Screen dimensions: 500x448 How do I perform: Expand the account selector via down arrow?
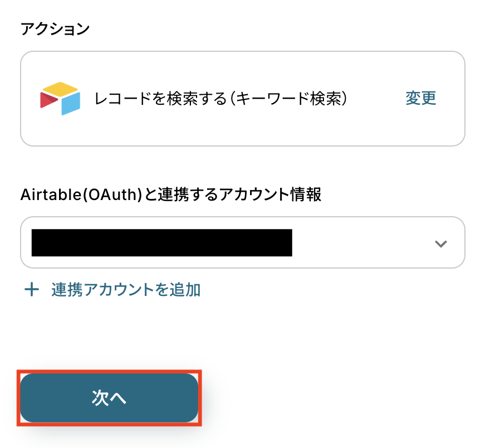tap(441, 244)
